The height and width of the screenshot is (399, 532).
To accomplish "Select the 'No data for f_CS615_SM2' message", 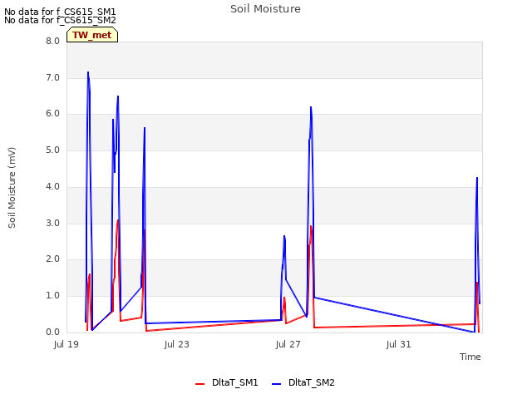I will [x=60, y=20].
